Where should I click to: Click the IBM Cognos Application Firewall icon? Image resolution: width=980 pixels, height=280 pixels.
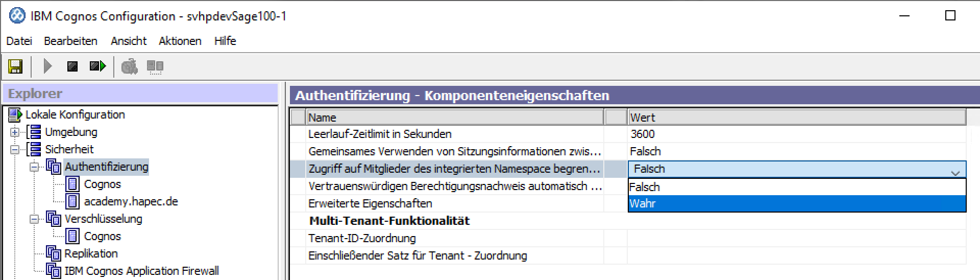(x=53, y=271)
